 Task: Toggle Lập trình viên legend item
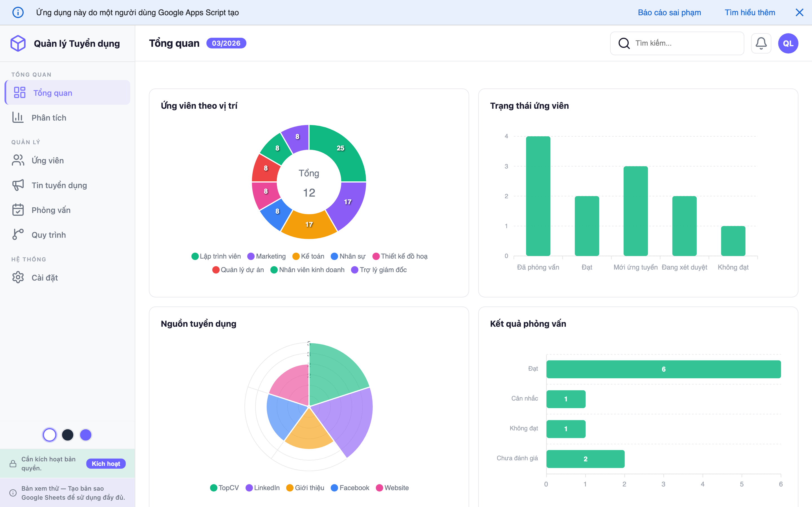coord(216,256)
